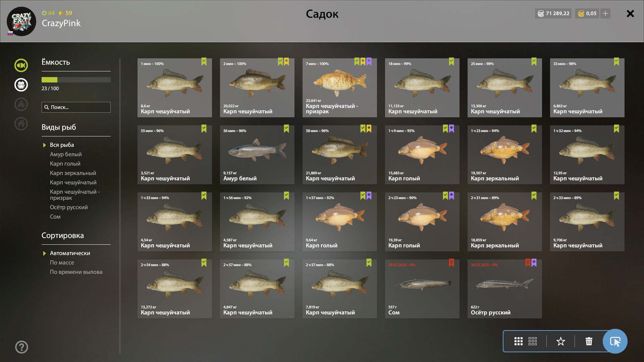Switch to large grid view icon
Image resolution: width=644 pixels, height=362 pixels.
[519, 342]
